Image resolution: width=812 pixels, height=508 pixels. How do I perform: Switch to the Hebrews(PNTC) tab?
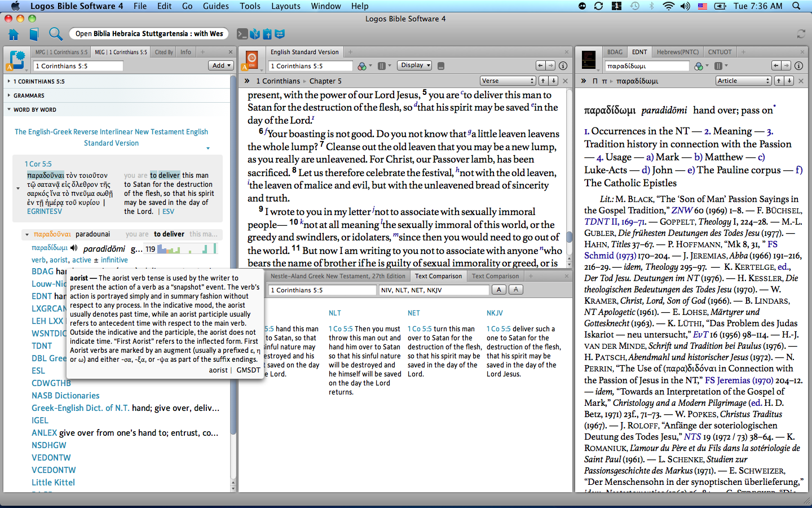677,52
